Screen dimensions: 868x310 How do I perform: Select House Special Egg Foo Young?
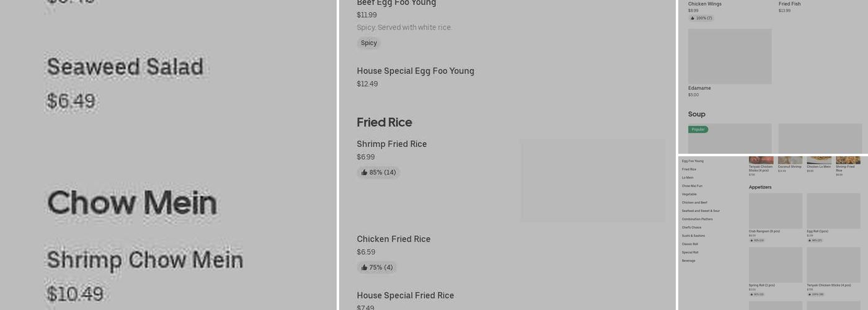[415, 71]
